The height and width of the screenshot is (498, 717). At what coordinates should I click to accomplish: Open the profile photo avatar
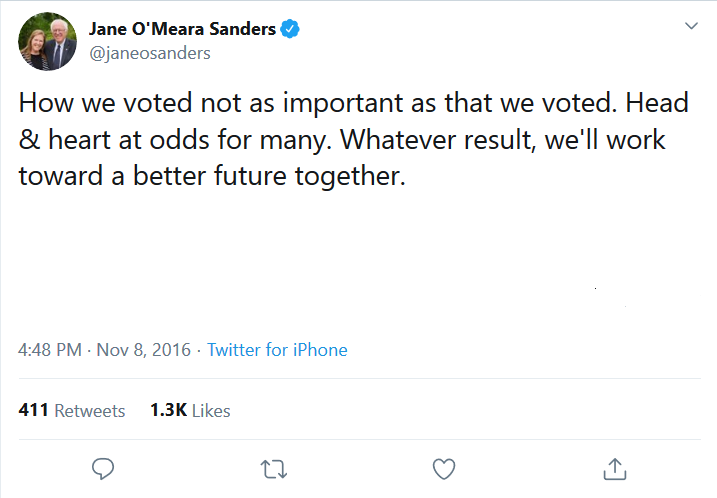click(x=48, y=41)
